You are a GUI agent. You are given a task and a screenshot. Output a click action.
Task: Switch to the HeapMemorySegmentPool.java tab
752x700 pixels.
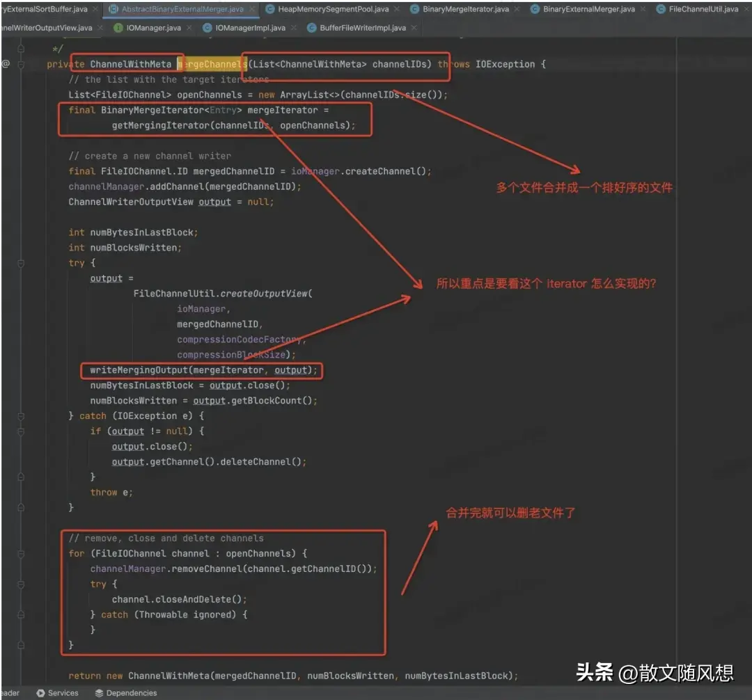[x=334, y=9]
